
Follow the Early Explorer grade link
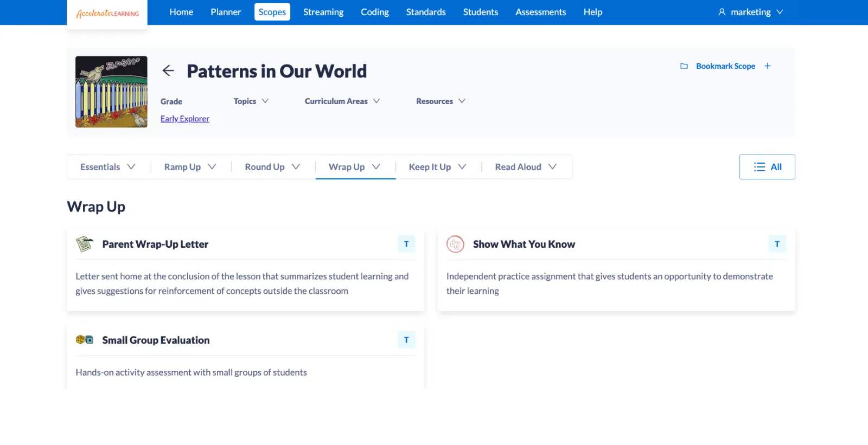tap(184, 119)
